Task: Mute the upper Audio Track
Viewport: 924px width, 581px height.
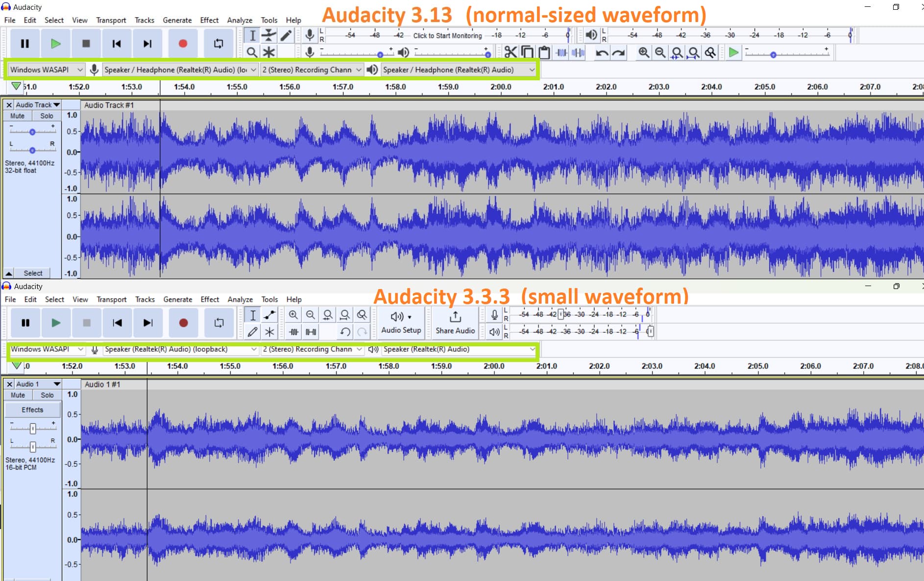Action: [18, 116]
